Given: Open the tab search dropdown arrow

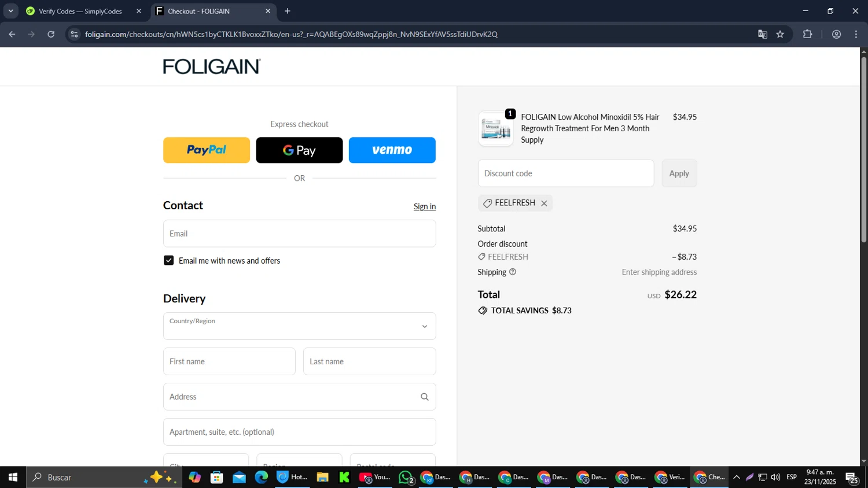Looking at the screenshot, I should [10, 11].
